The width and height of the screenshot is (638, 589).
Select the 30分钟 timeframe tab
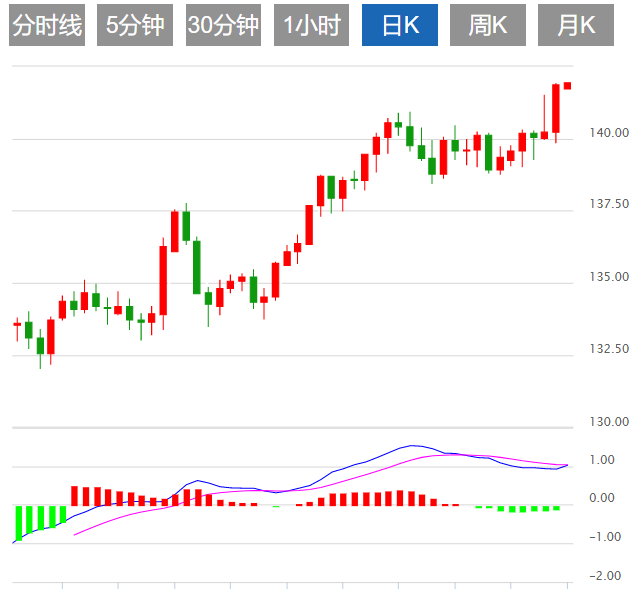223,25
